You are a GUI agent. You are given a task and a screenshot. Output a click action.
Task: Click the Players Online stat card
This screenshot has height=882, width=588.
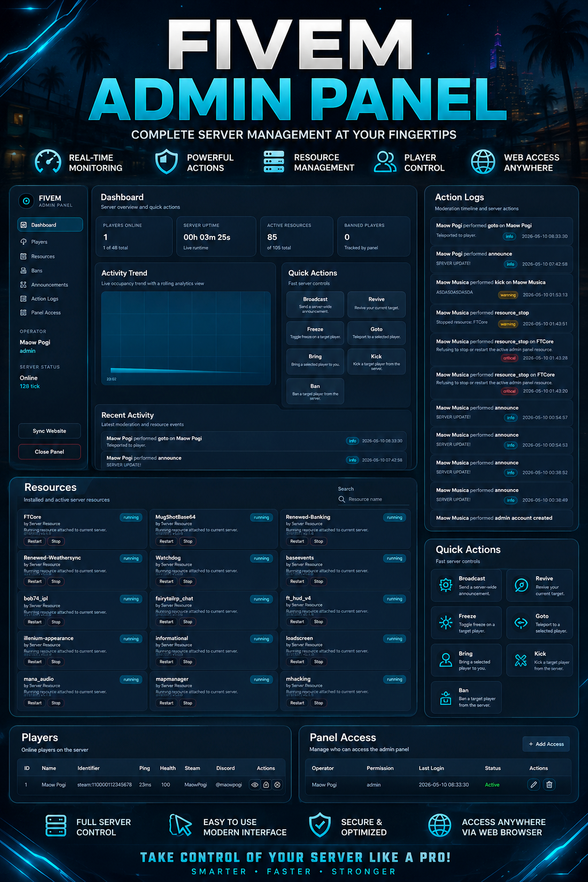(x=134, y=236)
